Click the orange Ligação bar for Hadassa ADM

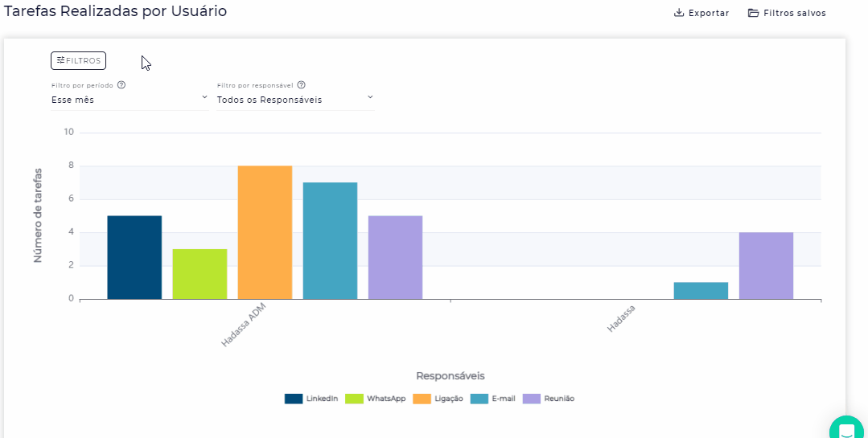point(265,232)
